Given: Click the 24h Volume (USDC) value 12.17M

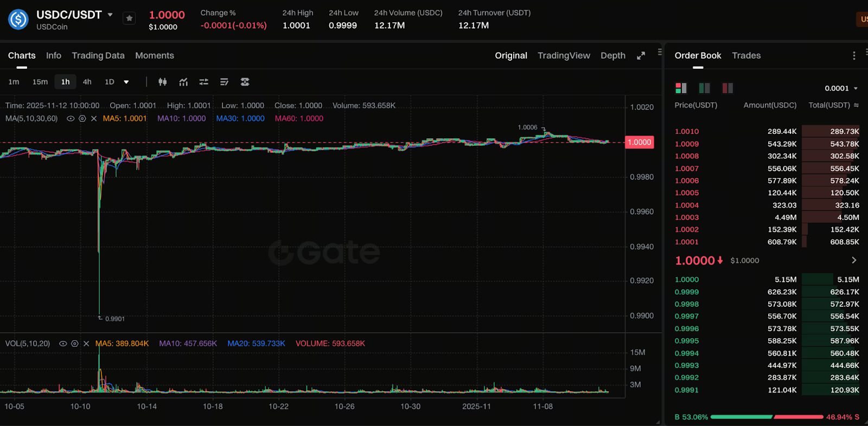Looking at the screenshot, I should pos(390,25).
